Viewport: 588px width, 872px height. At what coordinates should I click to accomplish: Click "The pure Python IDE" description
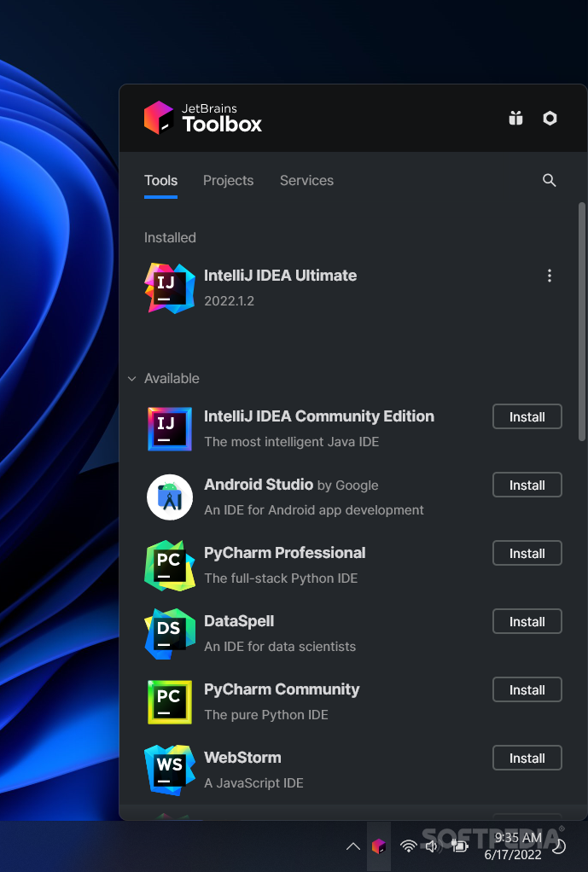[266, 715]
